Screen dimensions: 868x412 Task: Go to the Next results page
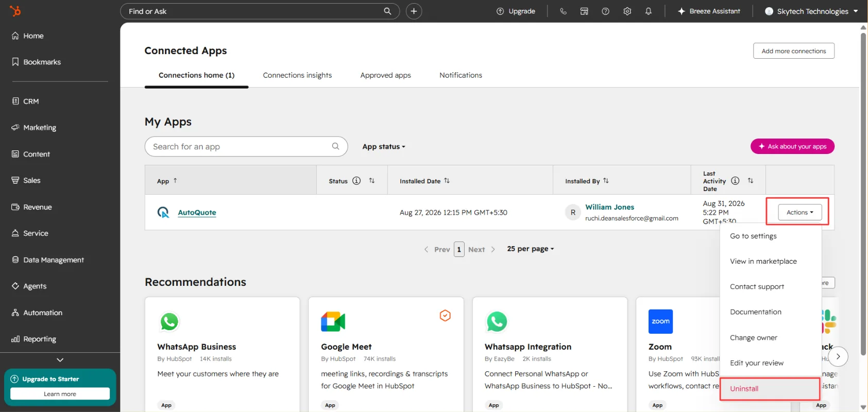(x=482, y=249)
